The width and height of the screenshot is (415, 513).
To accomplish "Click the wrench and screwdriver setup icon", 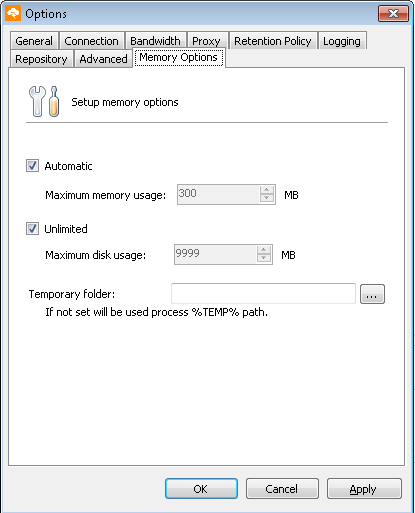I will [x=44, y=101].
